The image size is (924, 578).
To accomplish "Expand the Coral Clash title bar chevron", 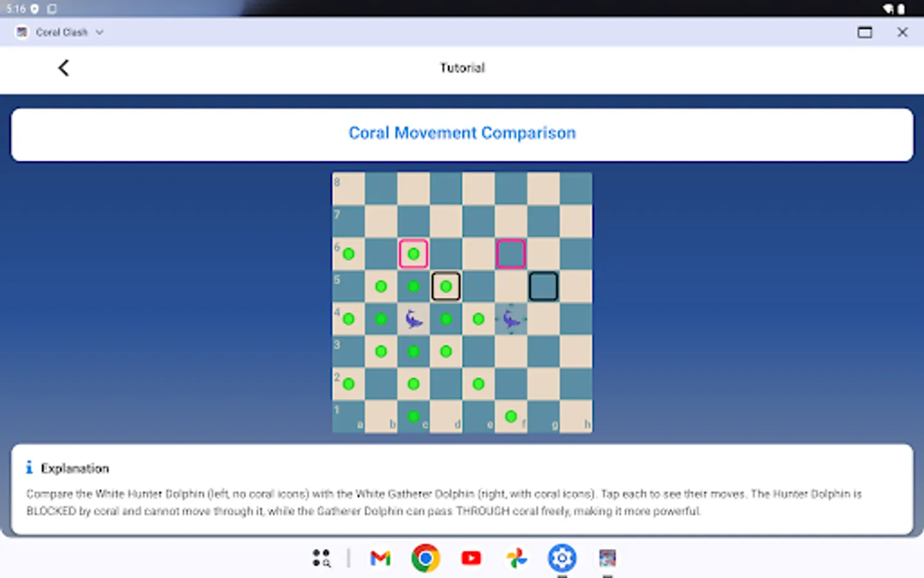I will (x=99, y=31).
